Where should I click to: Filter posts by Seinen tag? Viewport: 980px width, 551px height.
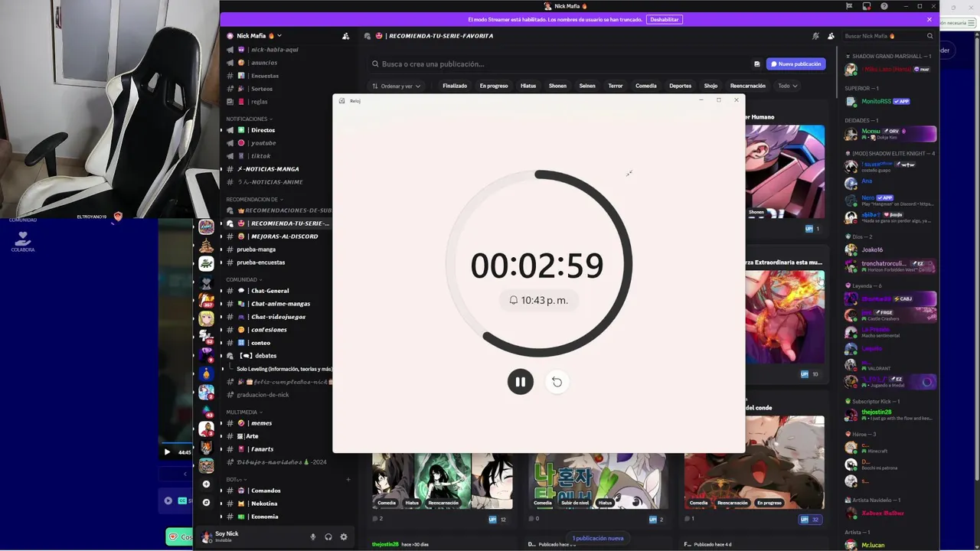coord(587,86)
